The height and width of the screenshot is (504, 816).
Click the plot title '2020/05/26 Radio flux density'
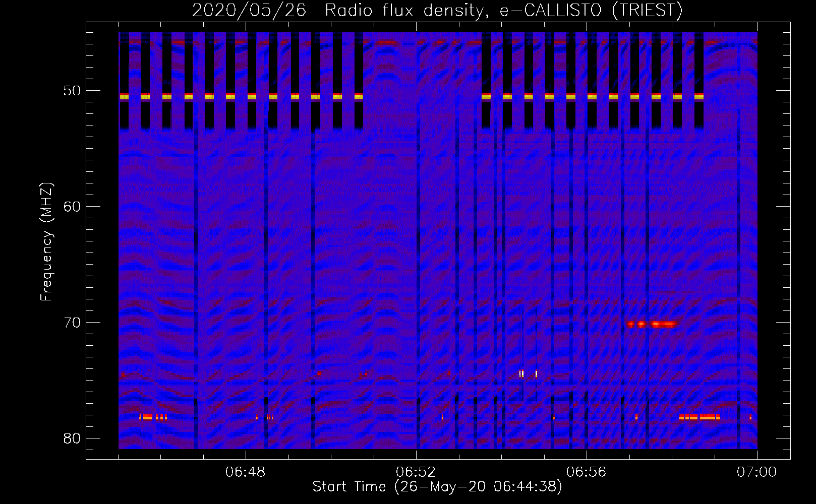click(437, 10)
